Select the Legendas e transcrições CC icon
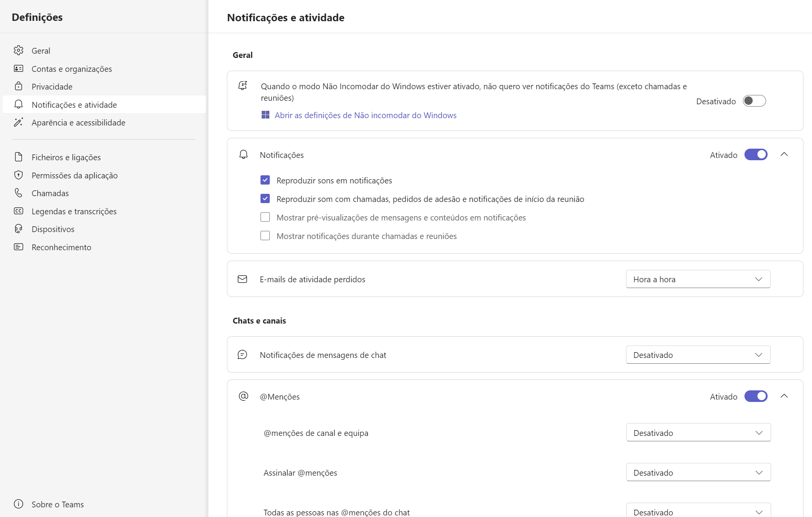This screenshot has width=812, height=517. point(19,211)
